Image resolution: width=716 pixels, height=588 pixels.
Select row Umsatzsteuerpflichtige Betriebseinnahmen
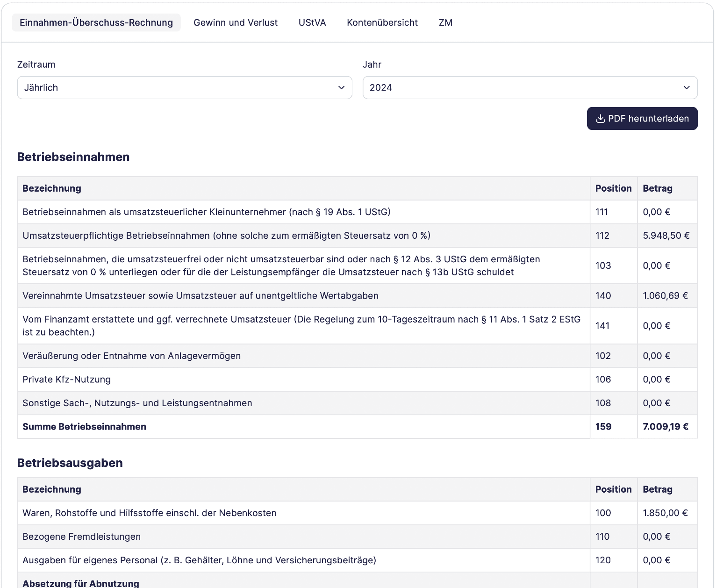coord(358,236)
